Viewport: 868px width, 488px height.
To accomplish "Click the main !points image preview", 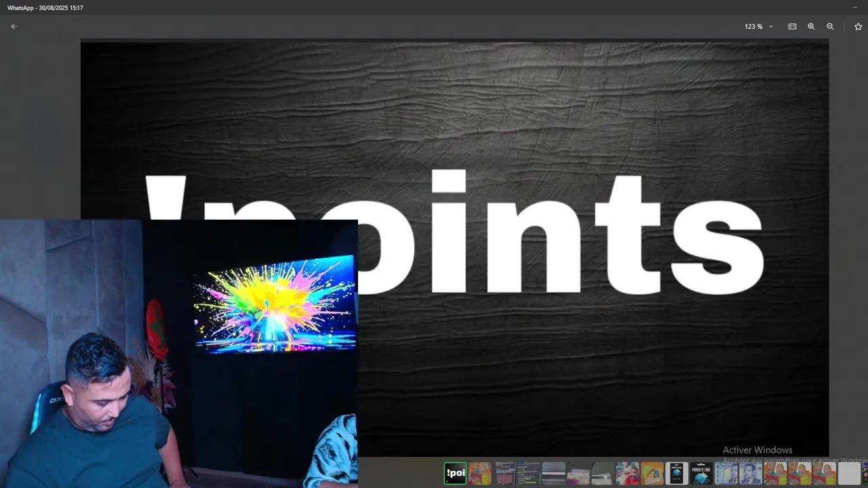I will [x=454, y=247].
